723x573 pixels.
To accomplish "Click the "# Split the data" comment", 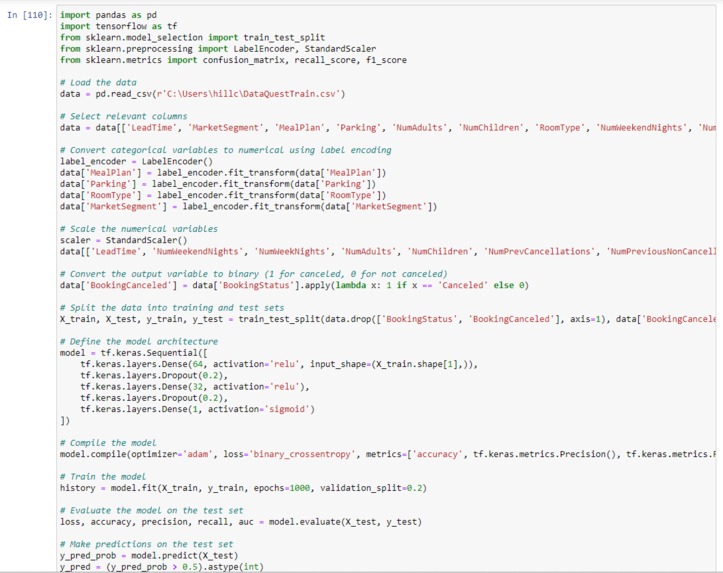I will click(x=172, y=307).
